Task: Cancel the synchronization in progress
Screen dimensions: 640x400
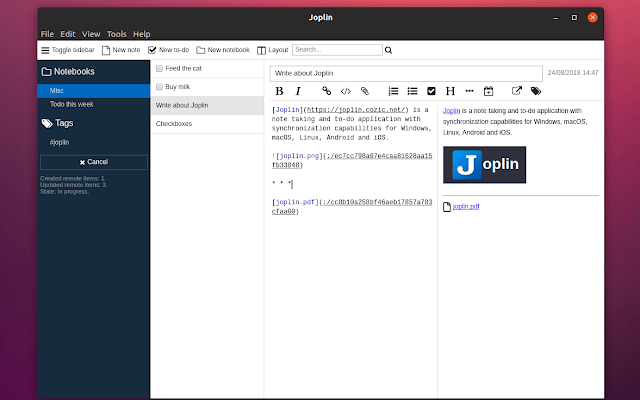Action: (x=94, y=162)
